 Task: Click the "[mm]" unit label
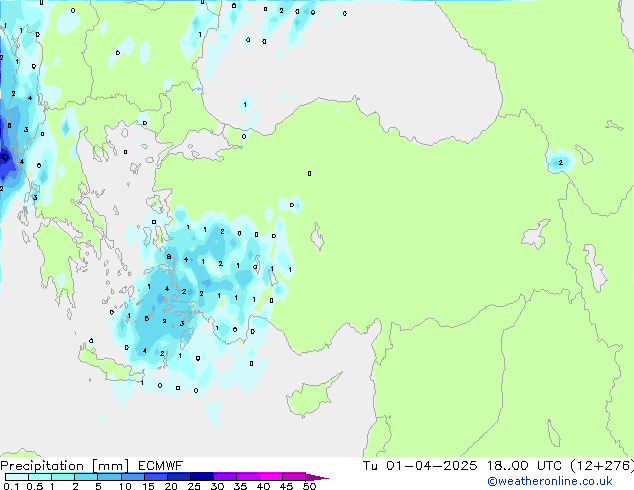pos(110,466)
